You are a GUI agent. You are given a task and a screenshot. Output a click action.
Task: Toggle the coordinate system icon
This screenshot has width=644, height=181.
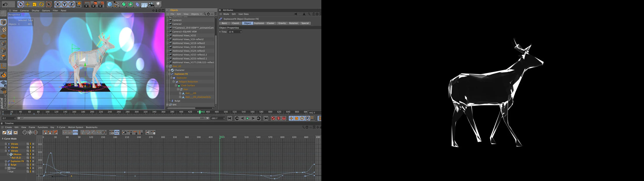click(79, 4)
